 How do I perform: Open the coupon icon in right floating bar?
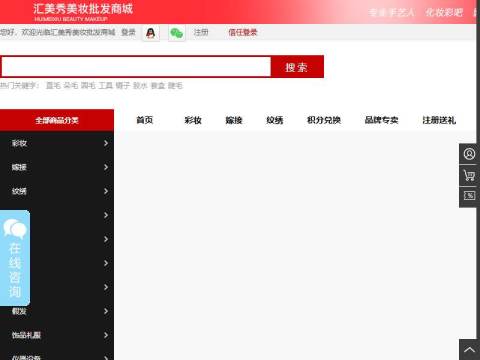tap(469, 196)
